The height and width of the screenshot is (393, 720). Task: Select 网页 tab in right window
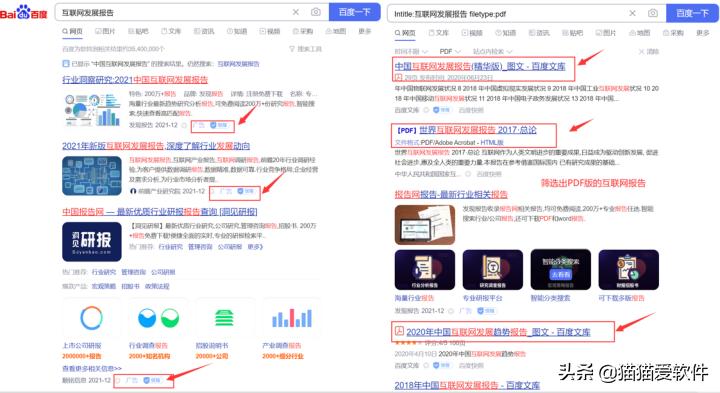coord(405,33)
